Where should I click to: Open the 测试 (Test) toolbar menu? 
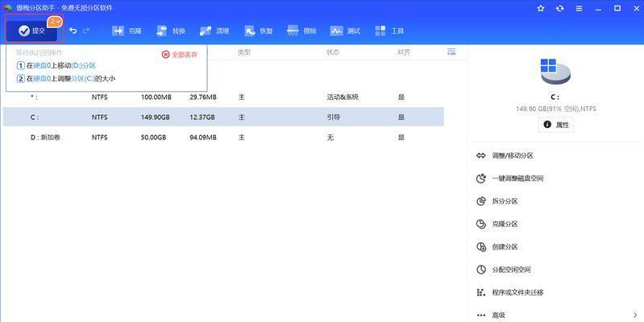[346, 31]
